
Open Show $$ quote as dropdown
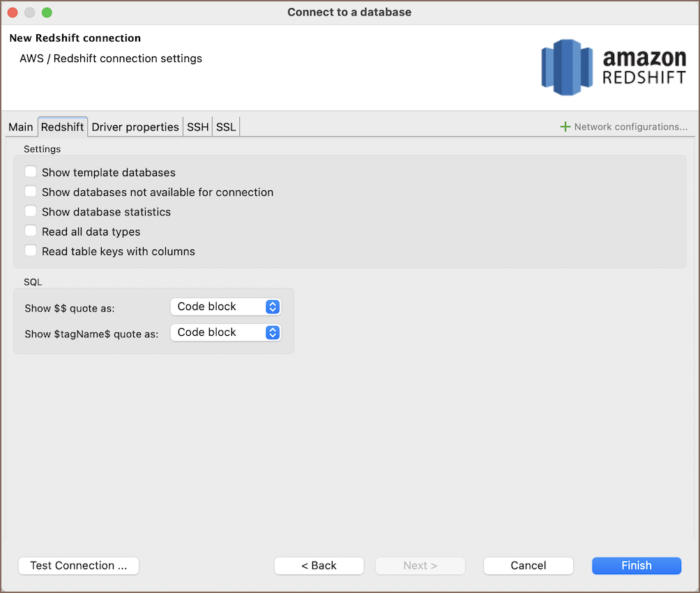click(x=225, y=307)
